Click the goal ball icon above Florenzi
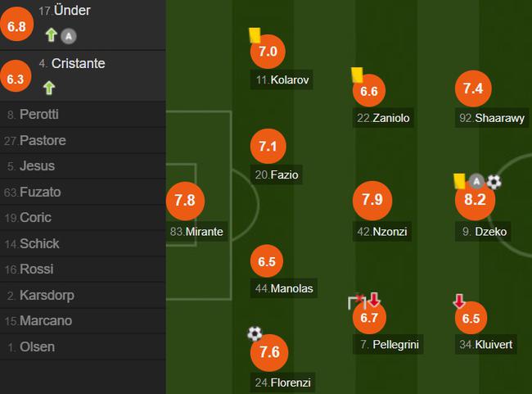Screen dimensions: 532x394 (x=255, y=333)
